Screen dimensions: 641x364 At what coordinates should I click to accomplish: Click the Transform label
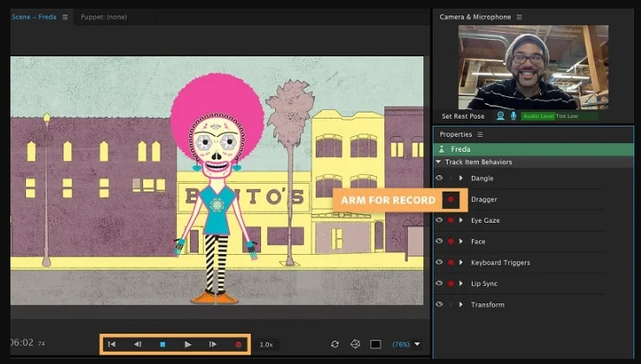pos(487,304)
